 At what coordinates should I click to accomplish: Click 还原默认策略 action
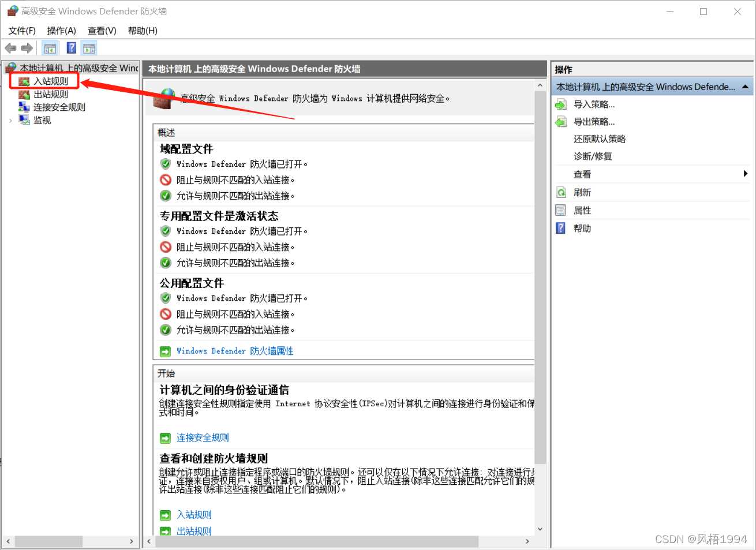(x=600, y=139)
